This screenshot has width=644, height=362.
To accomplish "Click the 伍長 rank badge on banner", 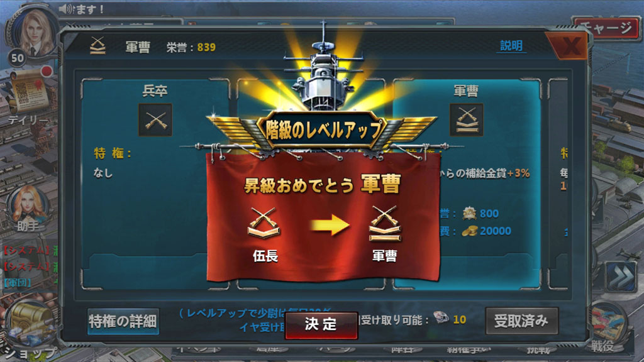I will 265,234.
